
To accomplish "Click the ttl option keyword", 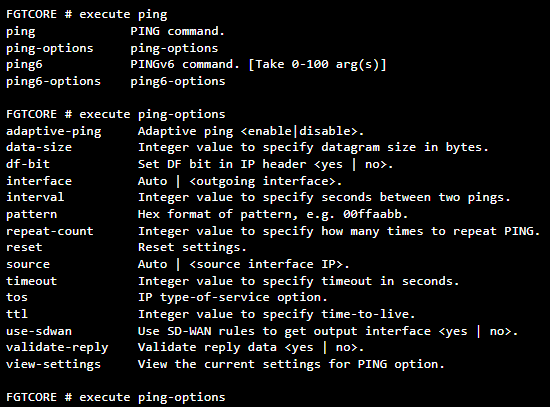I will (17, 314).
